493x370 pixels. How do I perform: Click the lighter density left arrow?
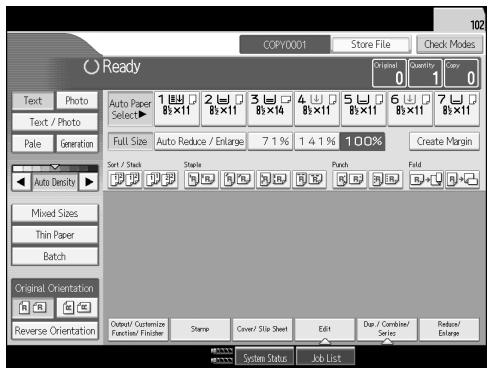tap(21, 182)
